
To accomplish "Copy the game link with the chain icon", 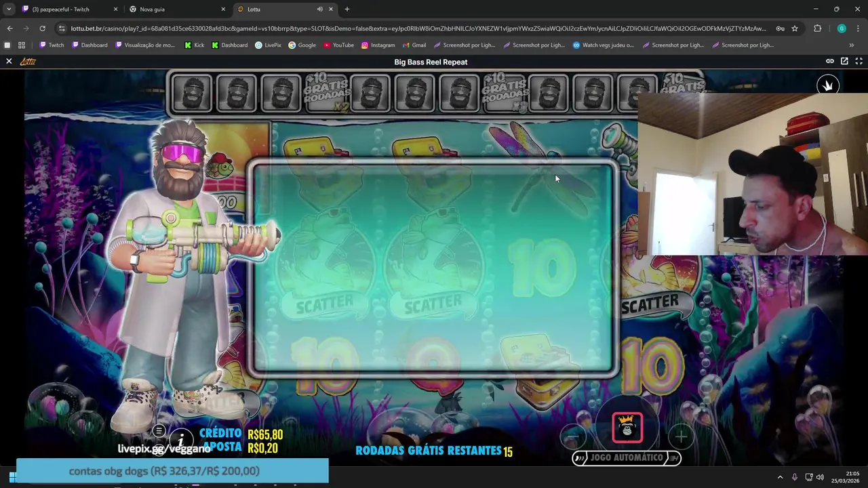I will click(829, 61).
